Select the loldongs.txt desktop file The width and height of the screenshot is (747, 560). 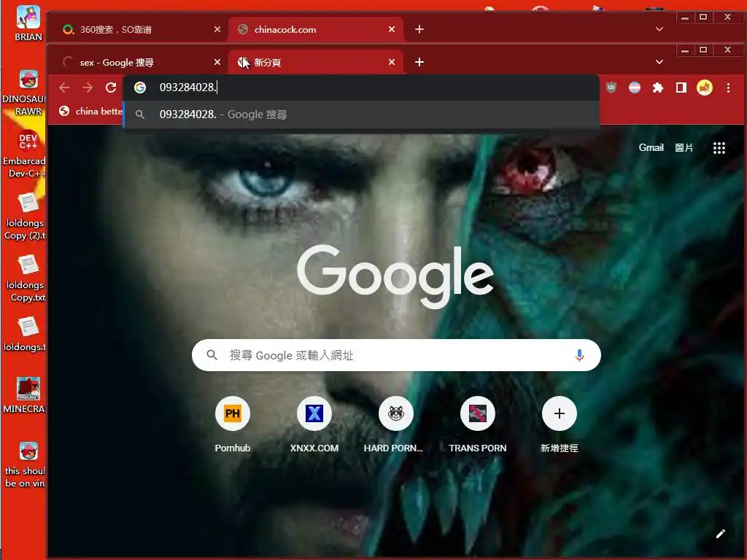pos(26,334)
